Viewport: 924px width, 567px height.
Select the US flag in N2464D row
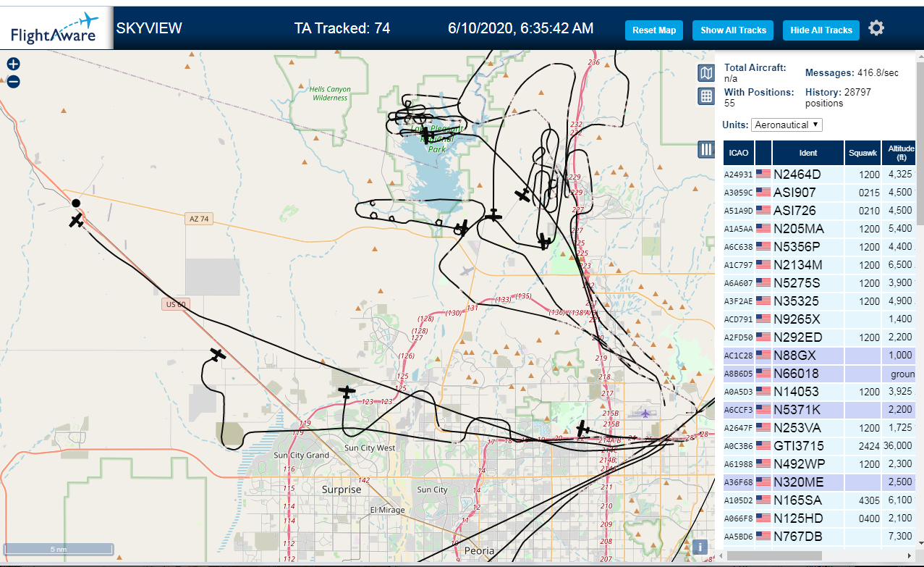763,175
